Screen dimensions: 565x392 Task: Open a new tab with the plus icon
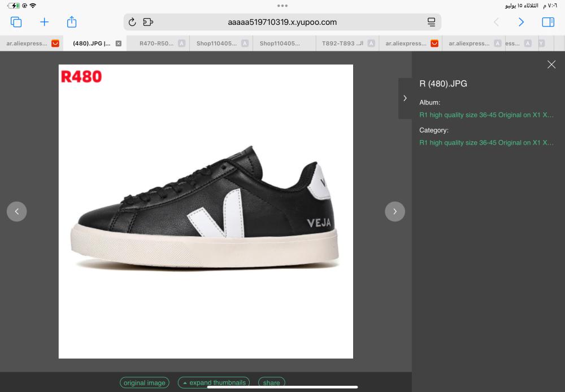pyautogui.click(x=44, y=22)
